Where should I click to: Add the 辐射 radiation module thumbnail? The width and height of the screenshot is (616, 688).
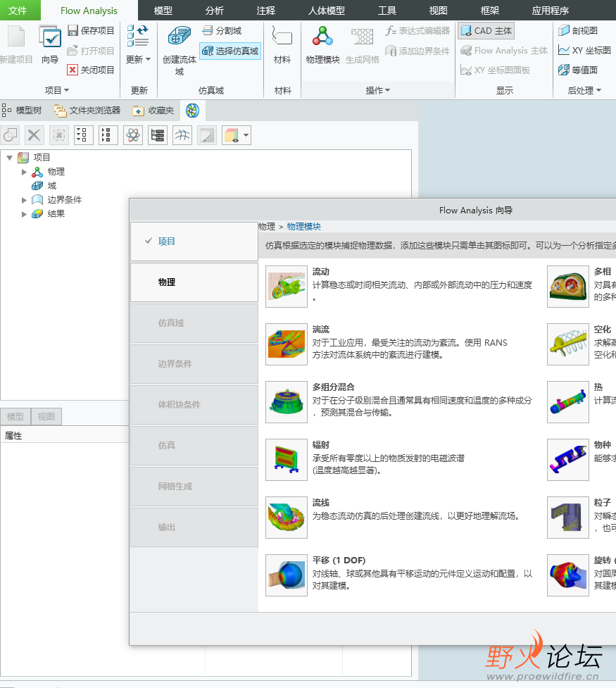point(287,460)
